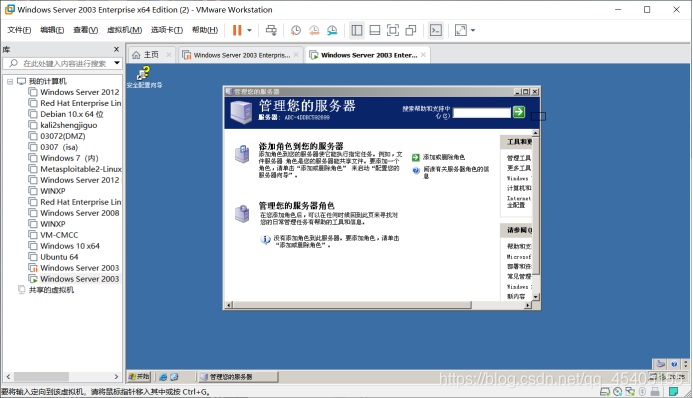Click the help search field in server manager

[482, 113]
